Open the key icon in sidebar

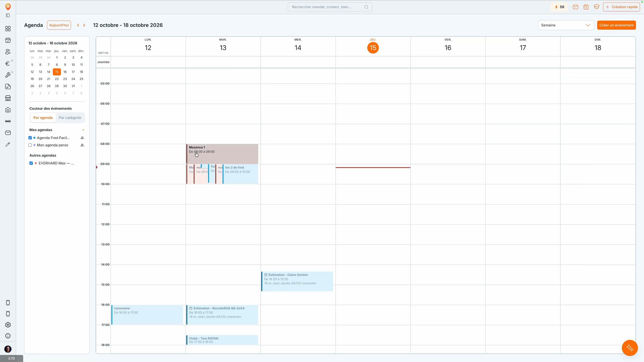(8, 75)
